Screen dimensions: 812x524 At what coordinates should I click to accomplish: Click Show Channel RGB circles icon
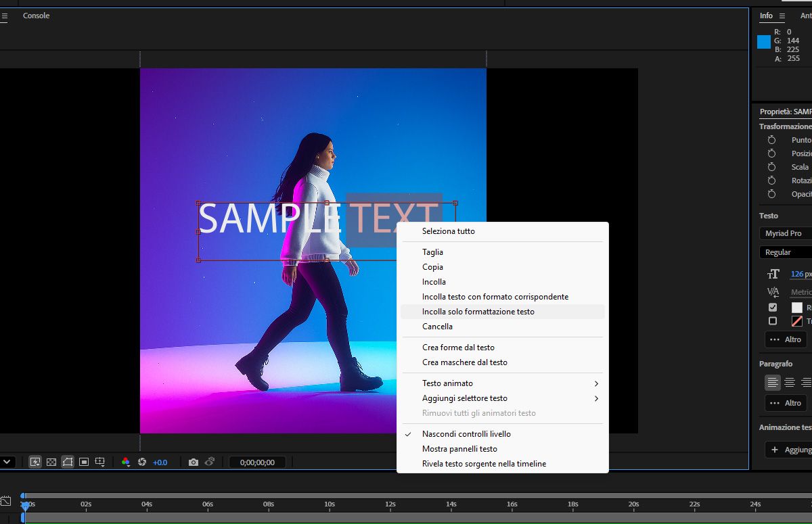(x=125, y=462)
